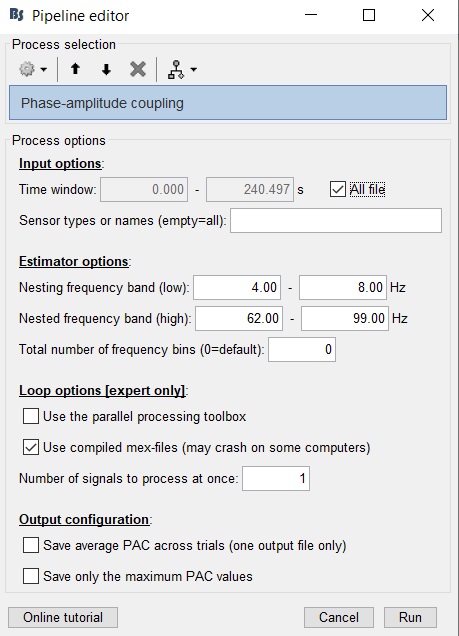This screenshot has height=636, width=459.
Task: Enable Use the parallel processing toolbox
Action: tap(31, 416)
